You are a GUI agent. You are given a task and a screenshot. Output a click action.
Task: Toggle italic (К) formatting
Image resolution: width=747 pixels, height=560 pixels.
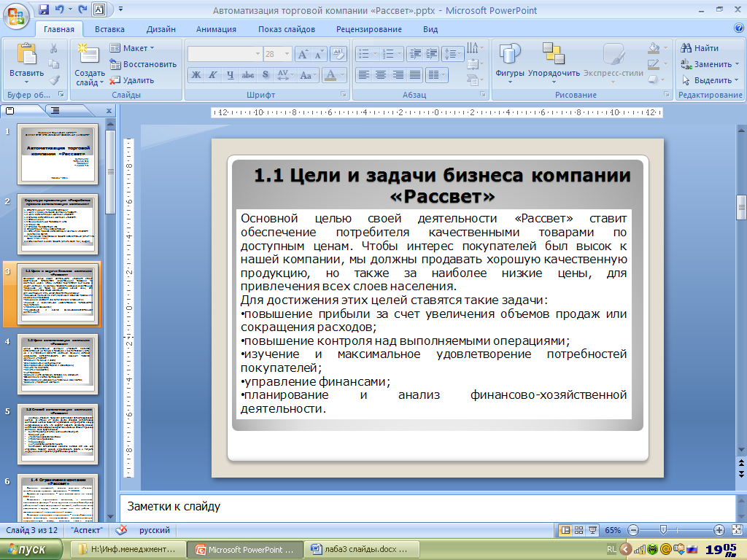213,75
